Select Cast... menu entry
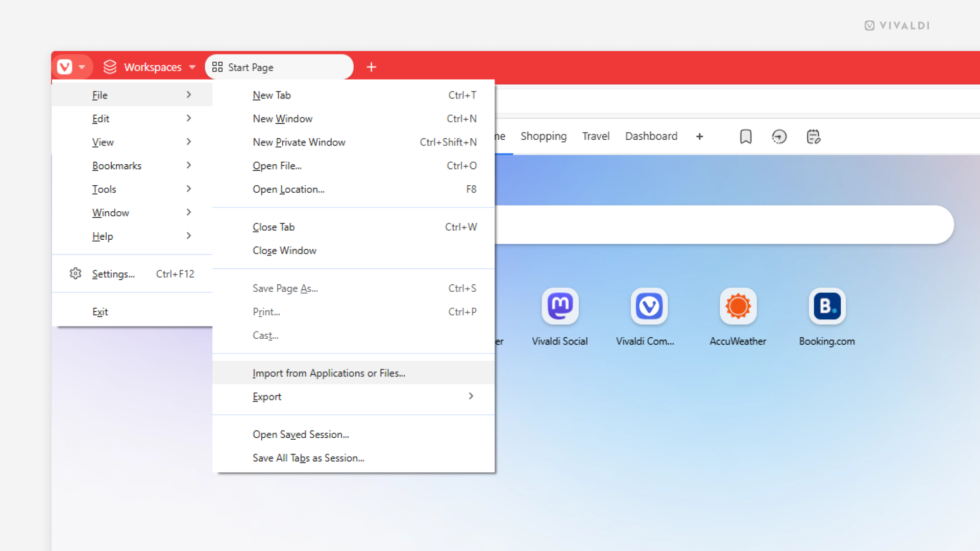Screen dimensions: 980x551 point(354,335)
